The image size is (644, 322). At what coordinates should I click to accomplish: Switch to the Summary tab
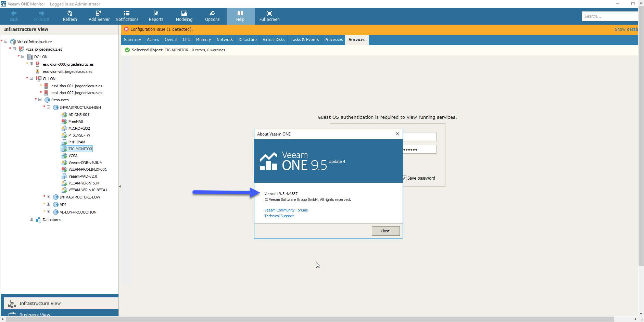click(132, 40)
